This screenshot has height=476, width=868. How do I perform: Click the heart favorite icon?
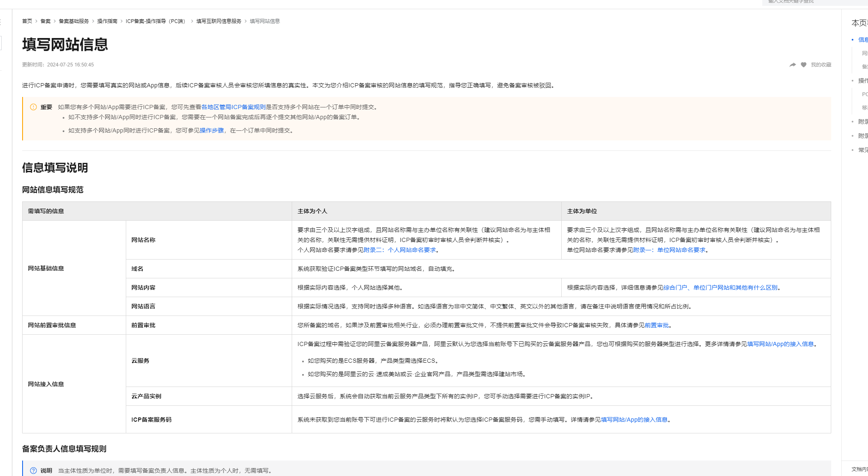point(803,65)
